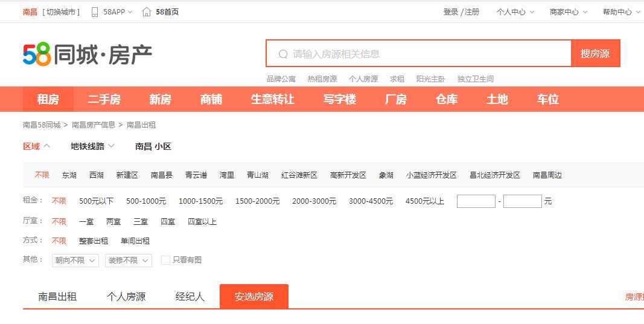This screenshot has width=644, height=324.
Task: Collapse the 区域 filter section
Action: (x=37, y=146)
